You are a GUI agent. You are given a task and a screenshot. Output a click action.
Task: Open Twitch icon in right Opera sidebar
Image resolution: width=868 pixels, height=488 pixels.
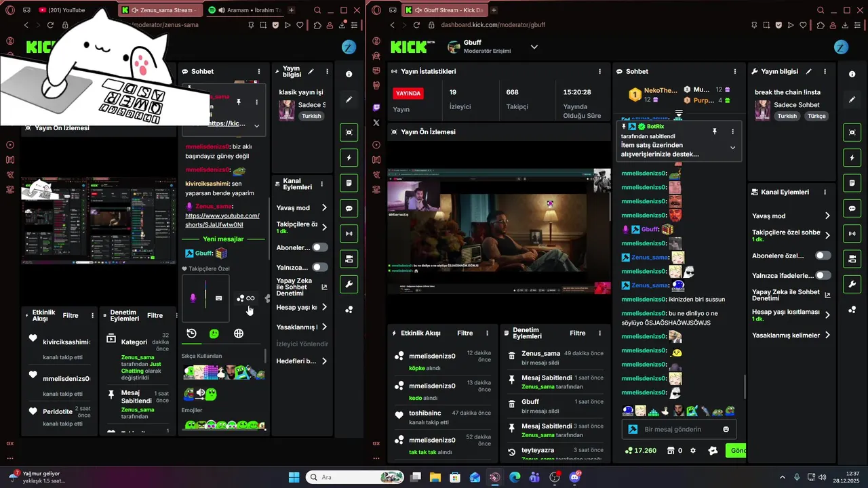coord(376,107)
